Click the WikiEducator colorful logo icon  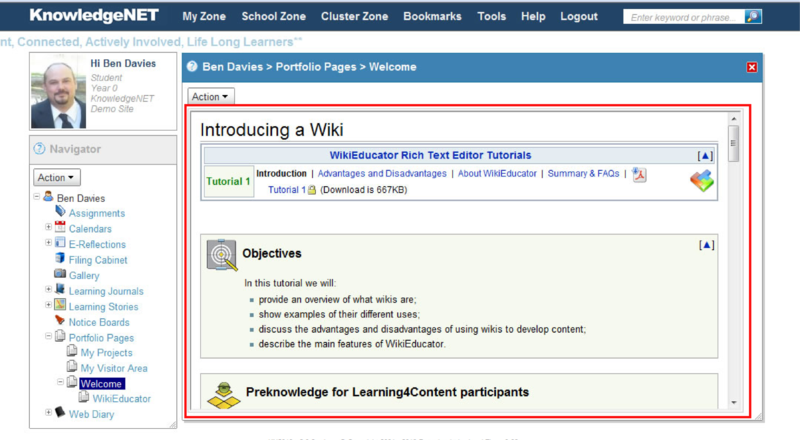tap(702, 181)
